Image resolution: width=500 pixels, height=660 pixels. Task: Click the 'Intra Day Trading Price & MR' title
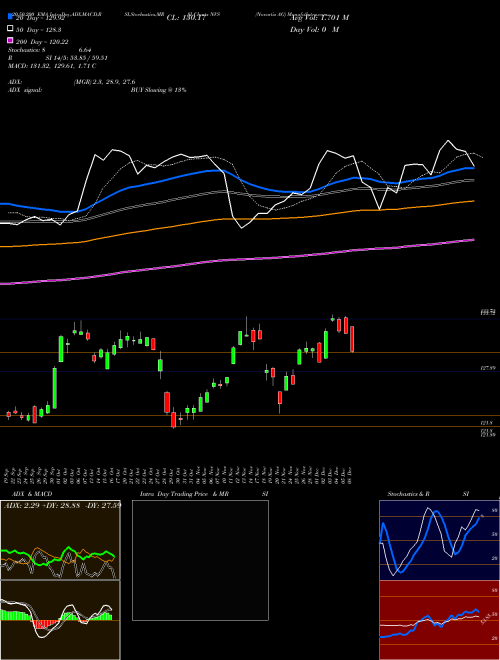pos(184,494)
